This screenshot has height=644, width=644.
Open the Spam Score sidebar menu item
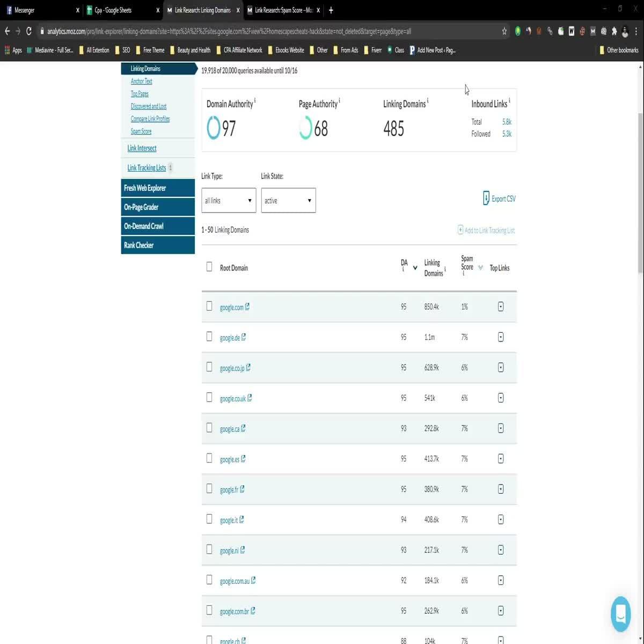(141, 131)
